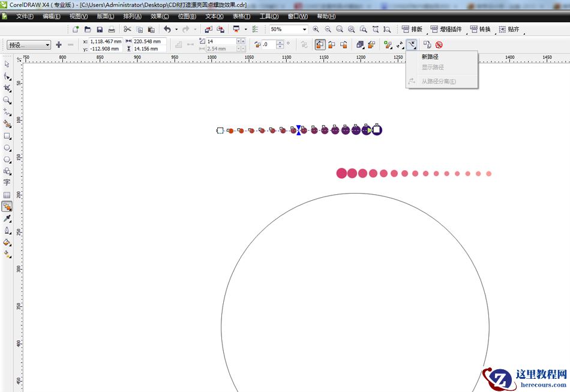This screenshot has height=392, width=570.
Task: Clear blend with red prohibited icon
Action: point(439,45)
